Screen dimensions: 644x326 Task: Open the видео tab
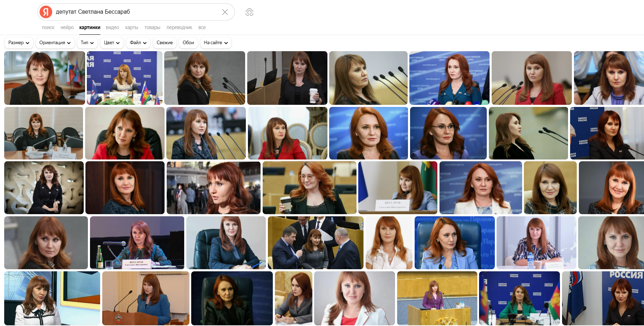click(x=112, y=27)
